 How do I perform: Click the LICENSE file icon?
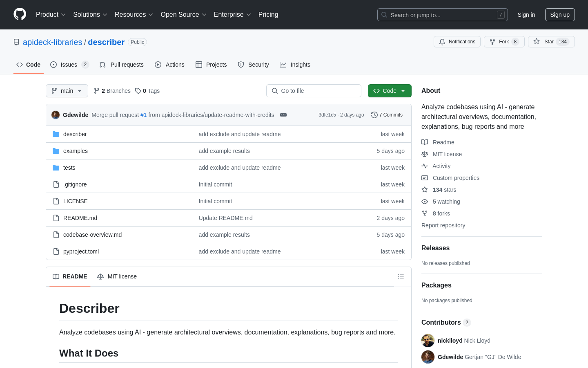pyautogui.click(x=56, y=201)
